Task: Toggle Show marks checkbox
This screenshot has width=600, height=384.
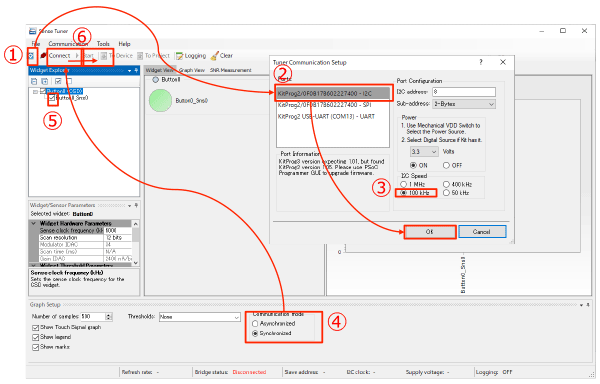Action: point(36,347)
